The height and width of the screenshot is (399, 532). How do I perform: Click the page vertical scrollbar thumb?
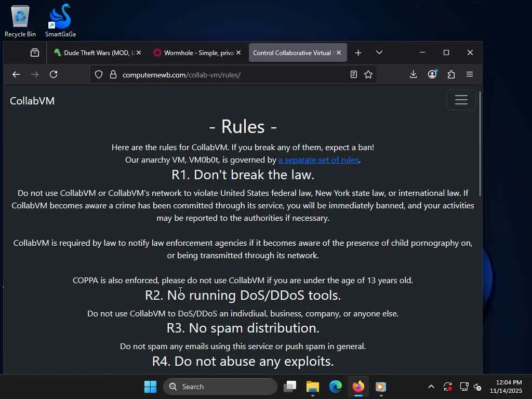click(x=480, y=144)
